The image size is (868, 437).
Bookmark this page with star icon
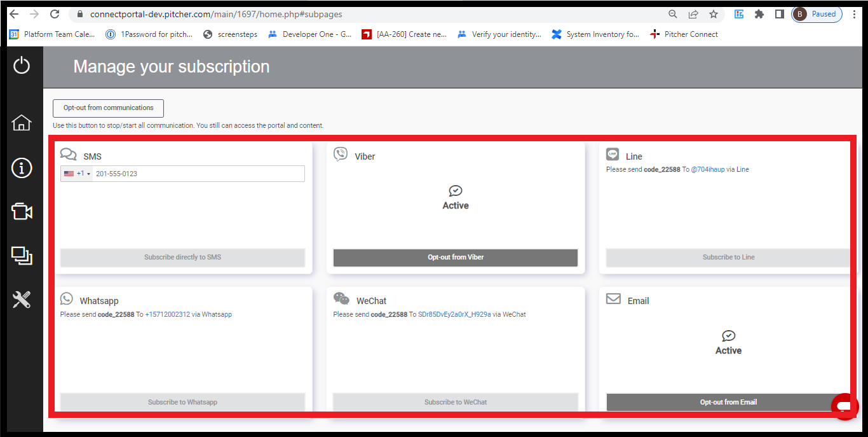point(713,14)
